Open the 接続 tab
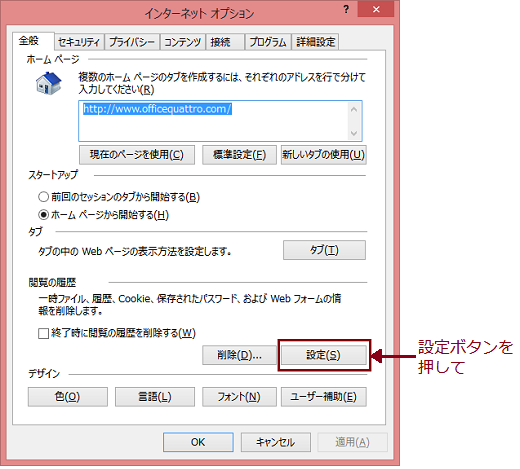This screenshot has height=469, width=520. coord(225,42)
